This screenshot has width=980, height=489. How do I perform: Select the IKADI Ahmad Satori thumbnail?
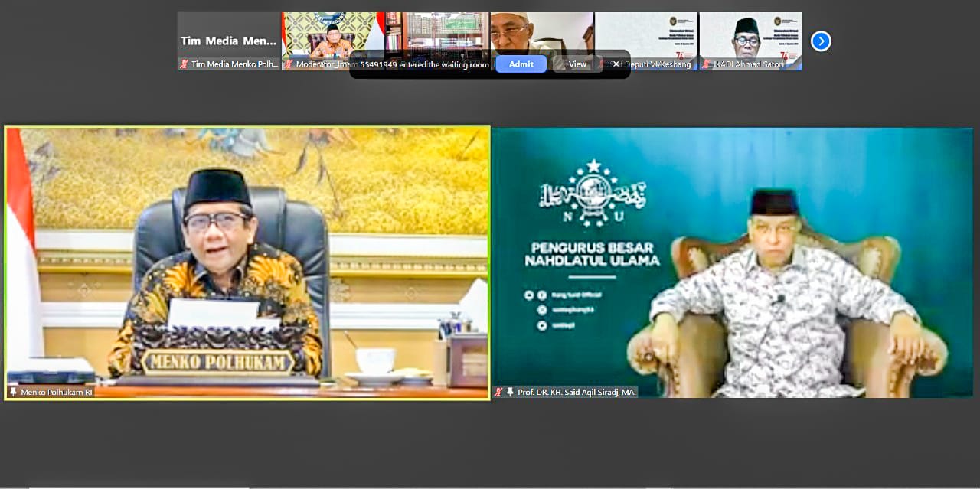tap(750, 41)
